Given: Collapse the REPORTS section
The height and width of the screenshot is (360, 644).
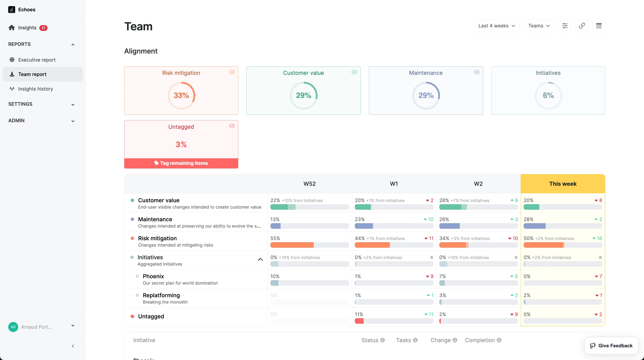Looking at the screenshot, I should click(73, 45).
